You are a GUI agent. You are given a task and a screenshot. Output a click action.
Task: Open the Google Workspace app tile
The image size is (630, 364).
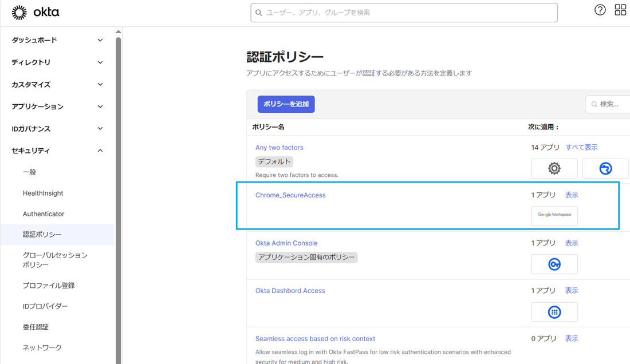[x=554, y=216]
